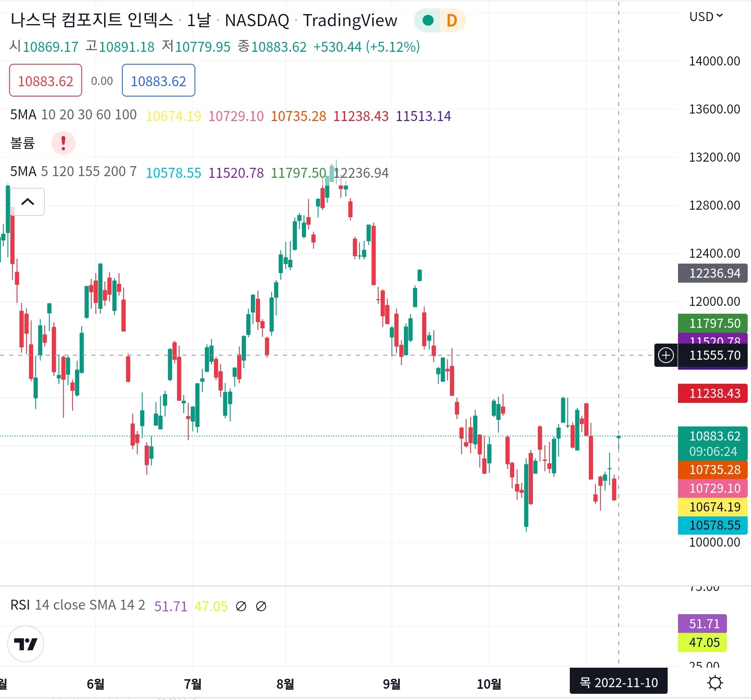Click the orange 10735.28 price axis label
This screenshot has width=751, height=700.
713,470
